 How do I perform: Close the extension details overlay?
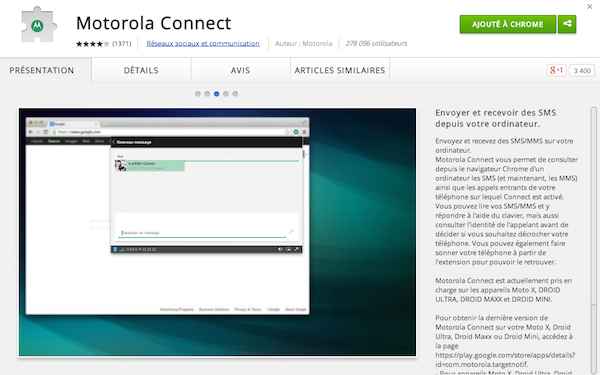click(x=589, y=7)
